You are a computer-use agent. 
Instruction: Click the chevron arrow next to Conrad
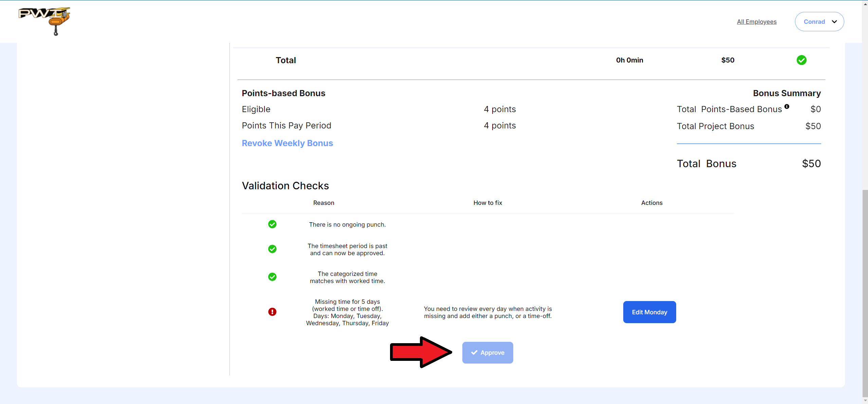(834, 22)
